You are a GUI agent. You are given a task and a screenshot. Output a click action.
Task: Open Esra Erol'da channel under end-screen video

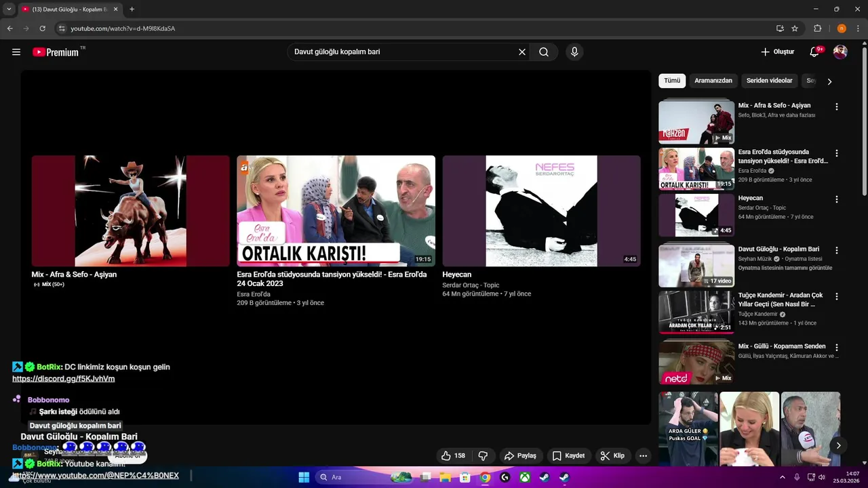pos(254,294)
